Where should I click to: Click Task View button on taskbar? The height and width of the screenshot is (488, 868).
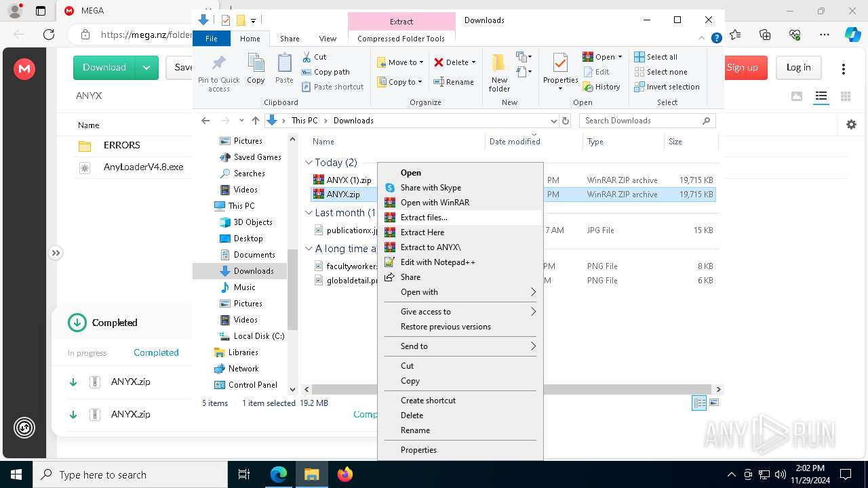coord(245,474)
